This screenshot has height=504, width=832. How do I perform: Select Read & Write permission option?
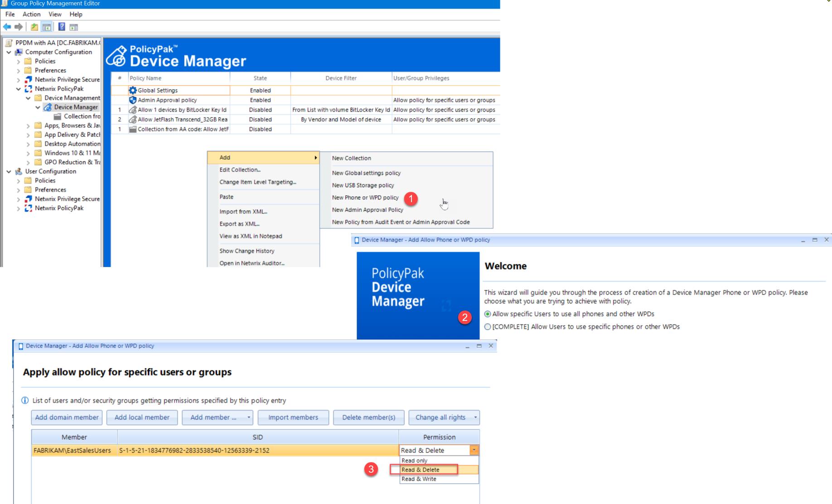[x=419, y=479]
